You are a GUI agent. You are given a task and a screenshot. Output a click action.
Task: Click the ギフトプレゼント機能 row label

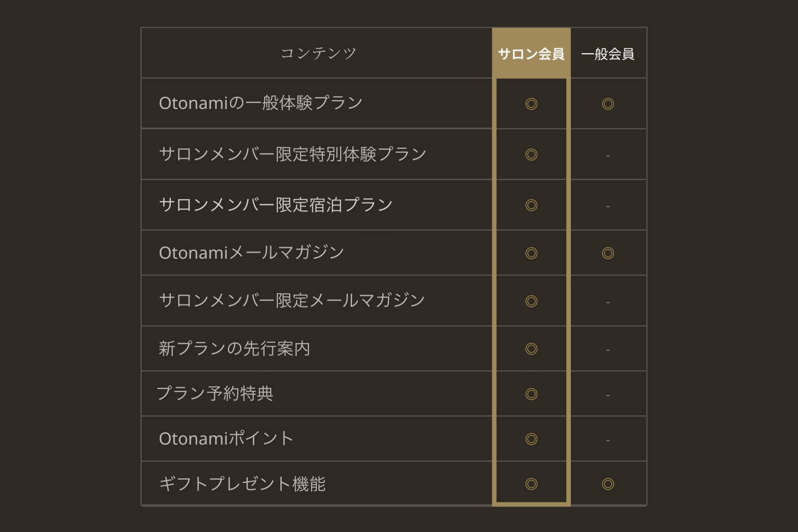[x=242, y=484]
